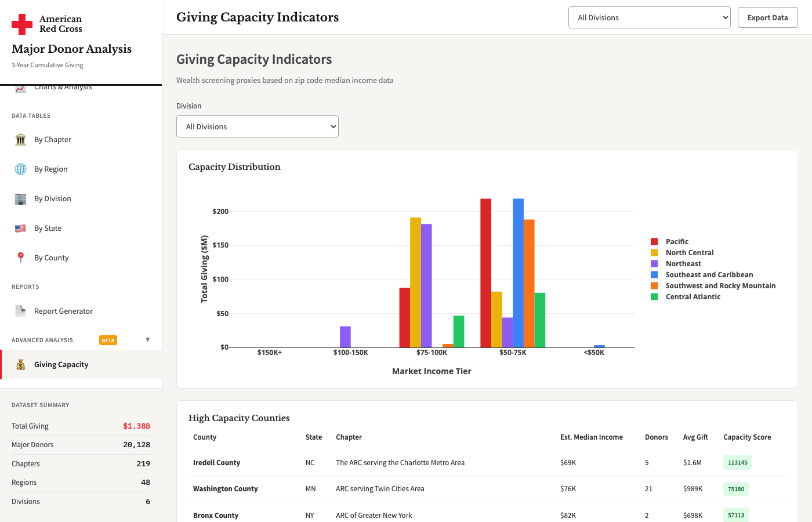Click the $100-150K axis tier label
Viewport: 812px width, 522px height.
350,353
